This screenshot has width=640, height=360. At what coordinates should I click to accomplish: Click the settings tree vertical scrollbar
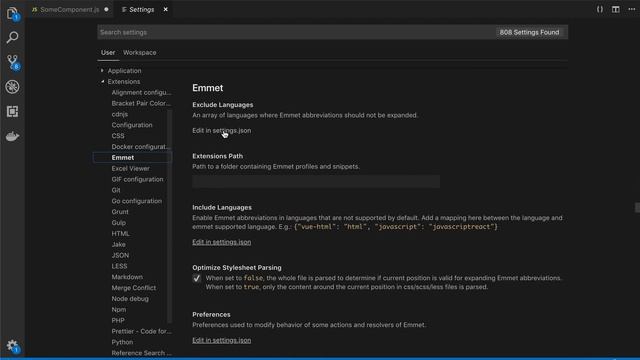(x=170, y=216)
